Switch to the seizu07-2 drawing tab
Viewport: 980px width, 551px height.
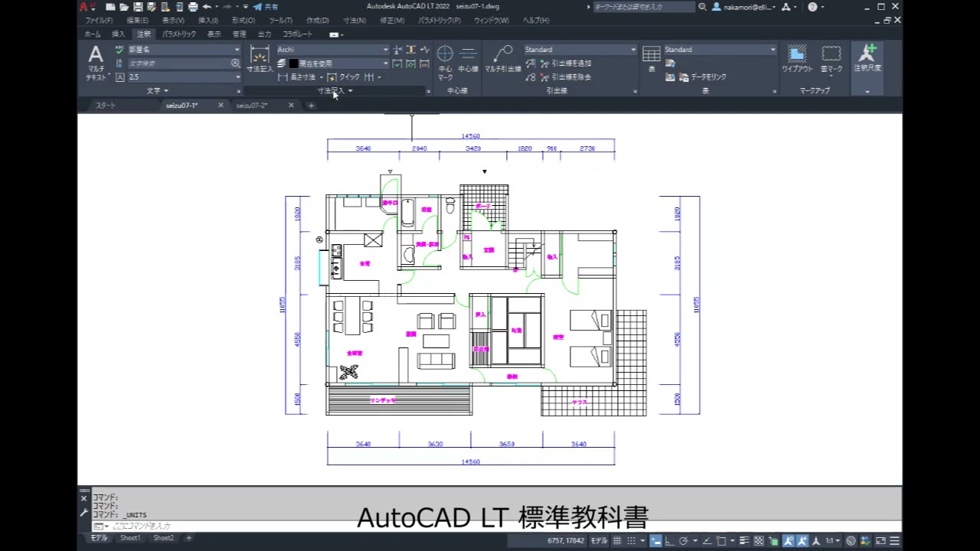pos(252,106)
